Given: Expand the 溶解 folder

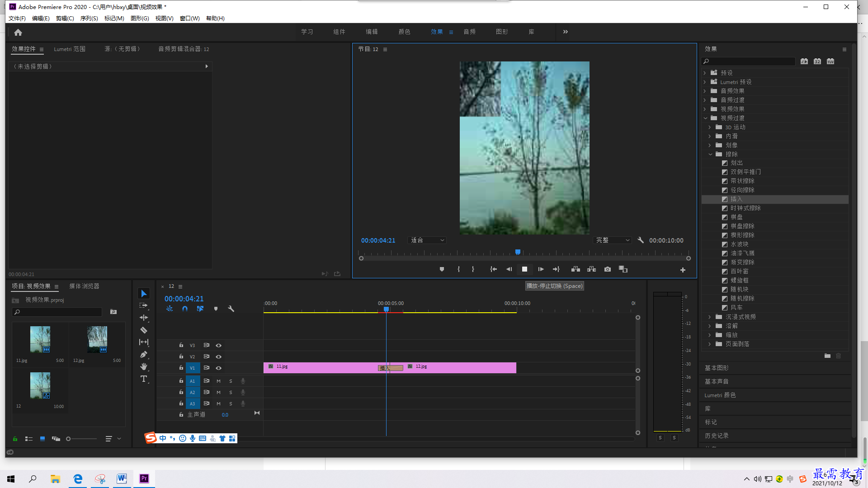Looking at the screenshot, I should click(710, 326).
